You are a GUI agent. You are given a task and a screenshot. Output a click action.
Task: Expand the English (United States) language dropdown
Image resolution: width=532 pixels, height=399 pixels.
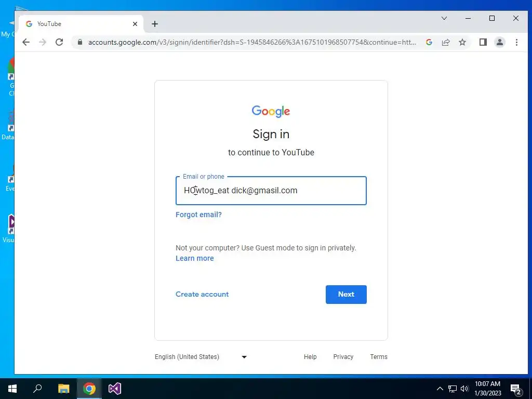pyautogui.click(x=201, y=356)
